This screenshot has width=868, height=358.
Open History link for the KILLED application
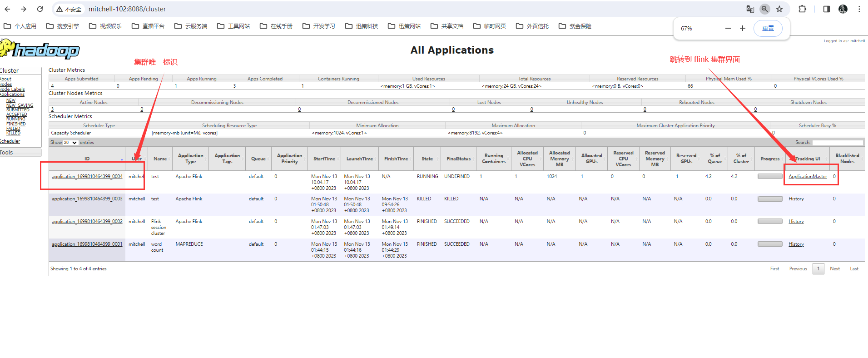796,199
